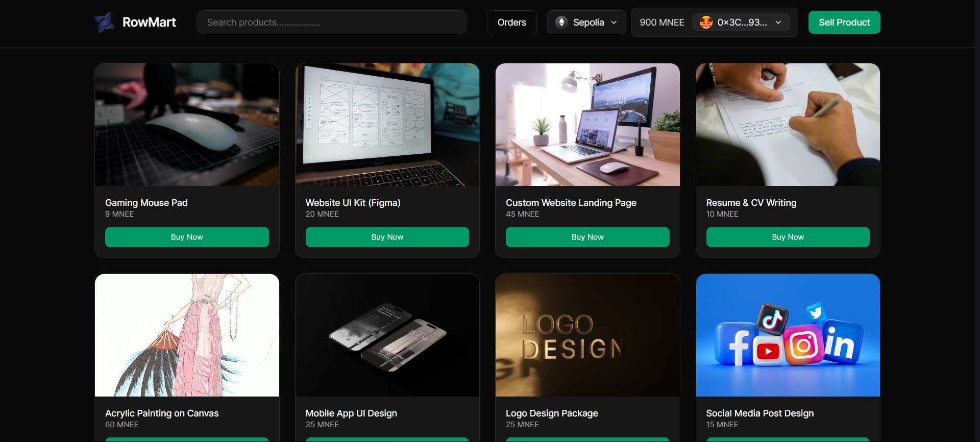Click the 900 MNEE balance

tap(662, 22)
